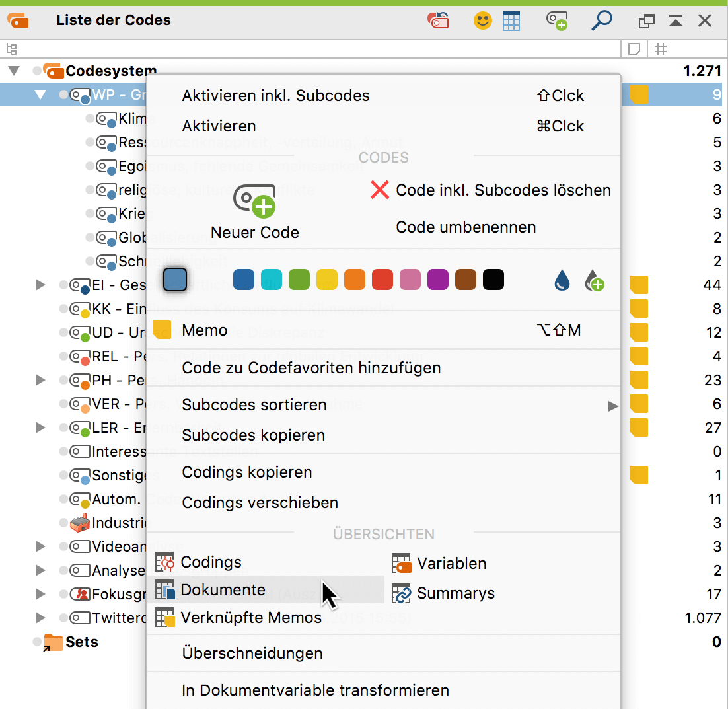
Task: Click the emoticode smiley icon in toolbar
Action: tap(482, 21)
